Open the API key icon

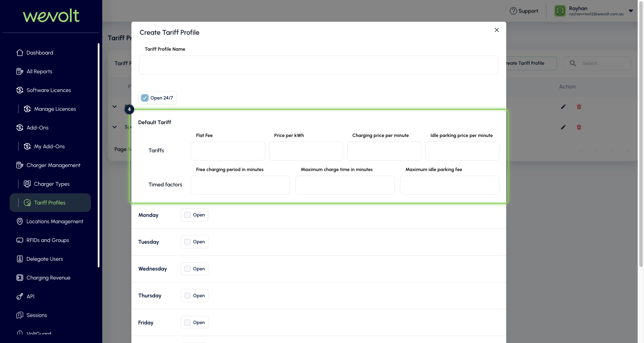click(20, 297)
